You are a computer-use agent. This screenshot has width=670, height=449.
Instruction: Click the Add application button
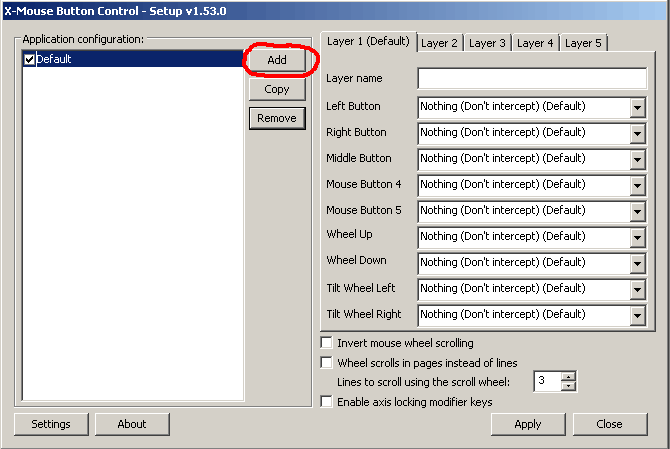[x=277, y=60]
